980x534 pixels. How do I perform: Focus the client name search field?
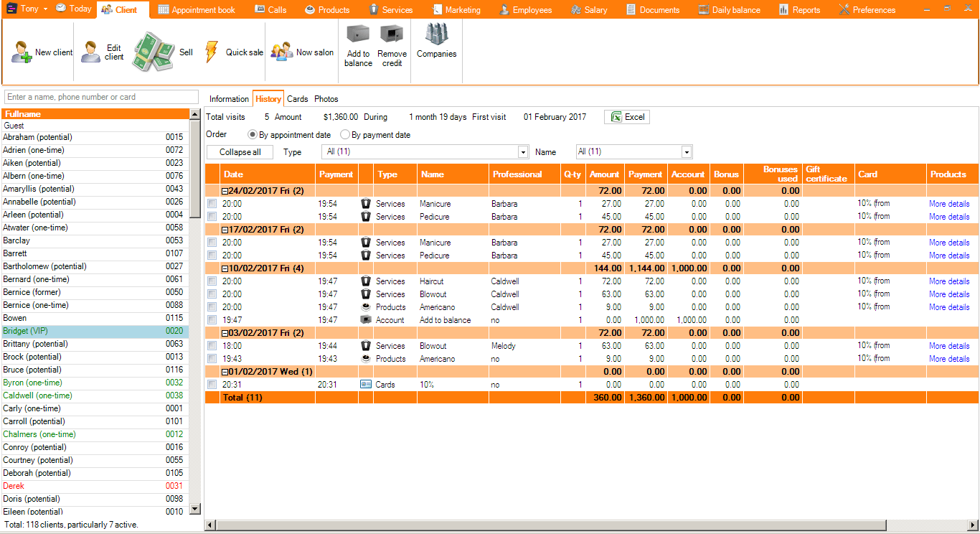point(101,97)
